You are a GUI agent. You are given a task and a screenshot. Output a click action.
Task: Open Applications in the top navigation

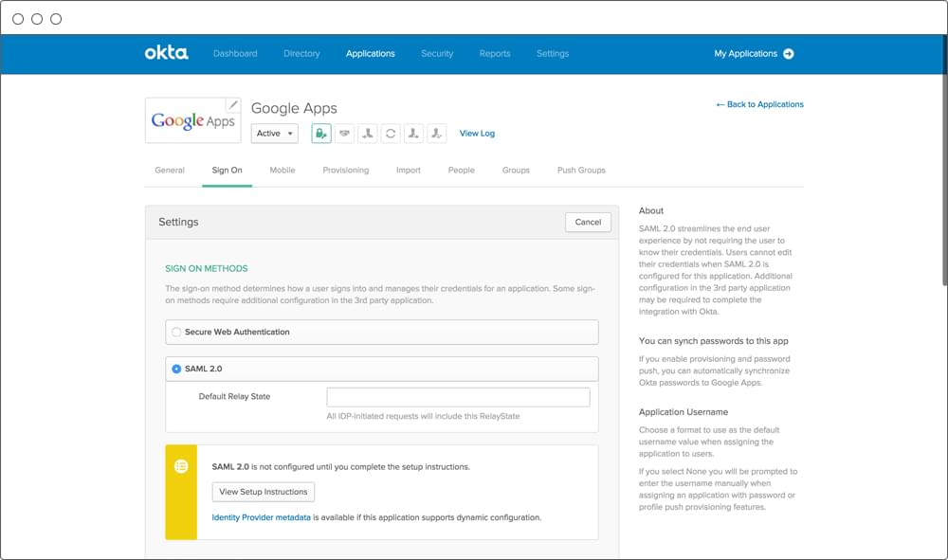point(370,54)
